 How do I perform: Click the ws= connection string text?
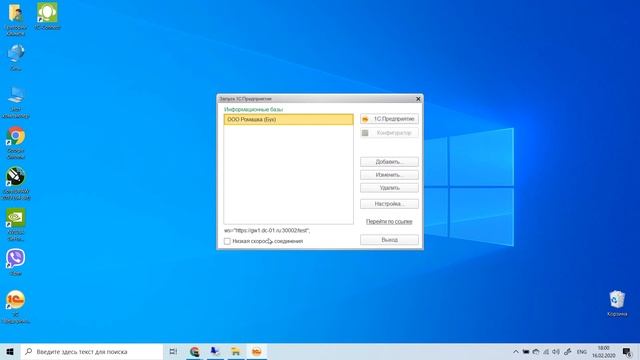pyautogui.click(x=267, y=231)
